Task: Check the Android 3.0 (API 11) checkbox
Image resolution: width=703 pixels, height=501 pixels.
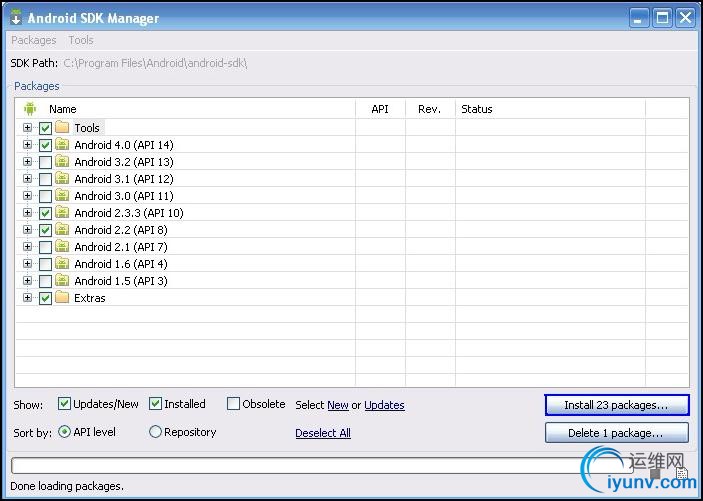Action: point(45,196)
